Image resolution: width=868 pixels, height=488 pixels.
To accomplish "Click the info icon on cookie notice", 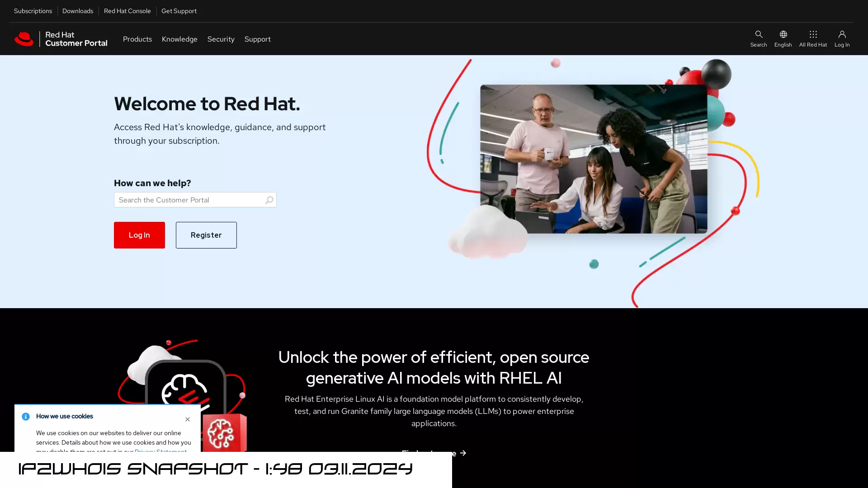I will (26, 417).
